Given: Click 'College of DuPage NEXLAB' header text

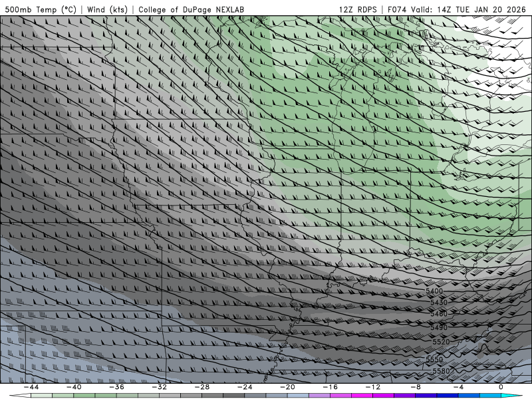Looking at the screenshot, I should tap(191, 9).
